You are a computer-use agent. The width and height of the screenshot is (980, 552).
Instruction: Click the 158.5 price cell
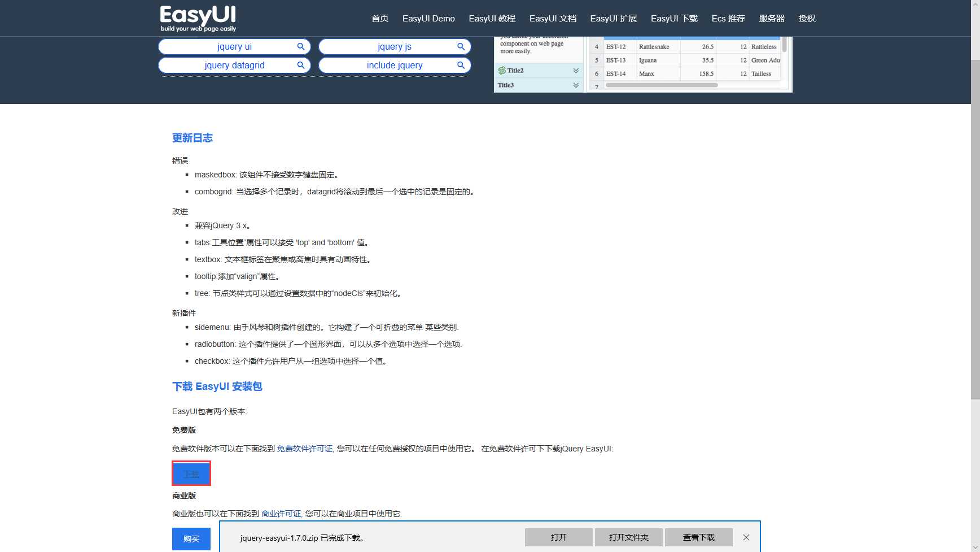698,74
